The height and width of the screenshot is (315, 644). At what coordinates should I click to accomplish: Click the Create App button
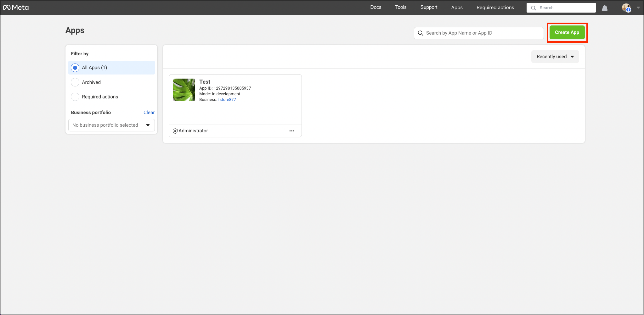(x=567, y=32)
